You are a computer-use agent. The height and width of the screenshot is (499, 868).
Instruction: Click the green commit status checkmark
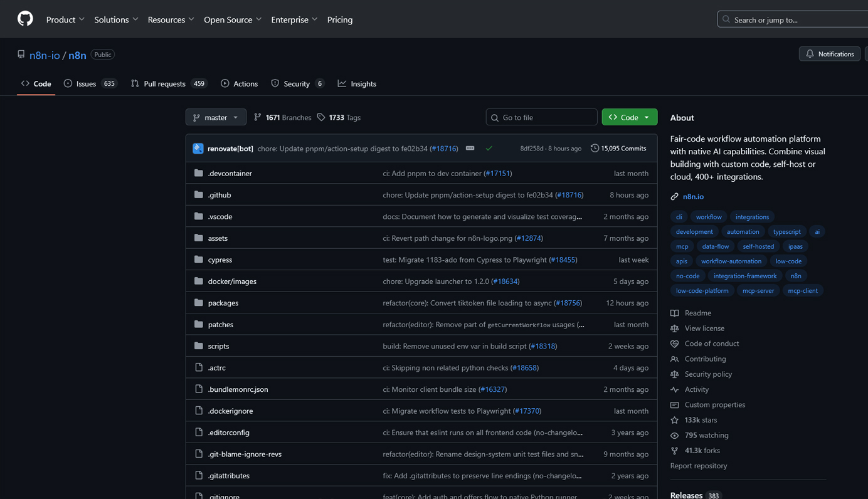click(489, 149)
